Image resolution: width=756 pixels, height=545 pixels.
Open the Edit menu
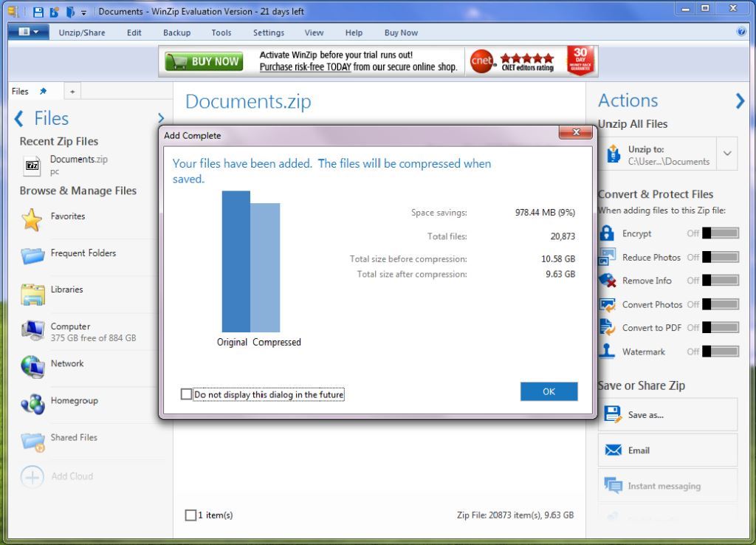click(134, 32)
